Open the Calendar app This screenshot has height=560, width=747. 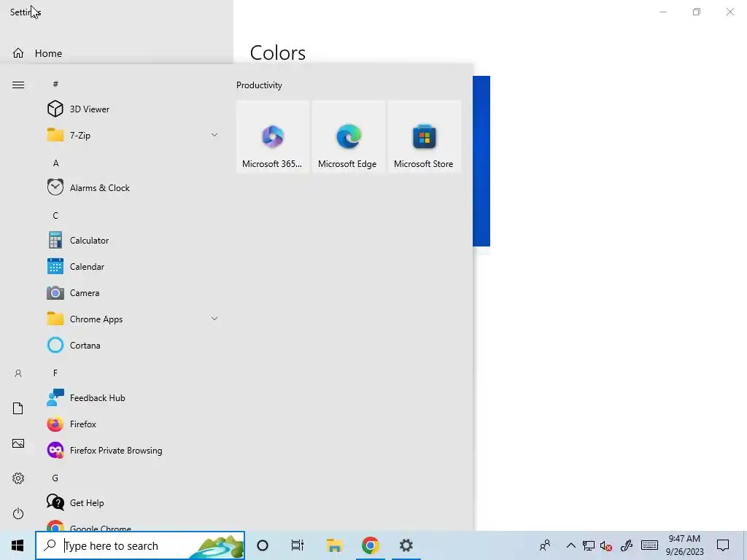133,267
